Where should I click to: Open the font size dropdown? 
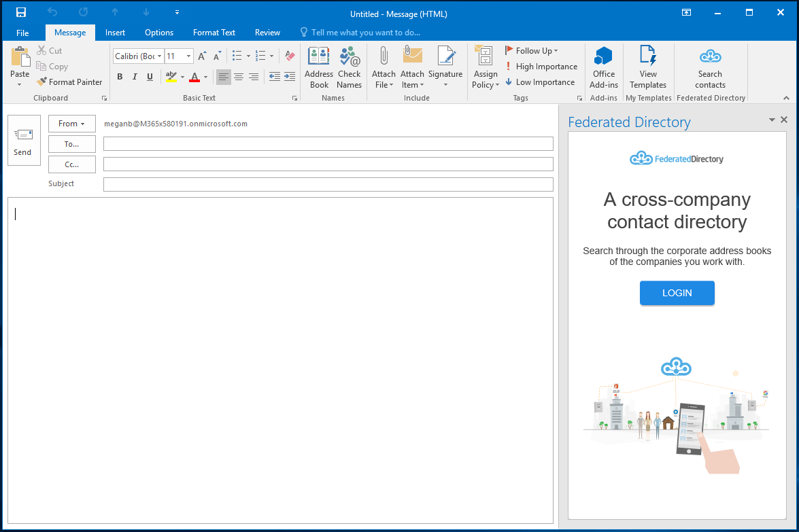[189, 56]
